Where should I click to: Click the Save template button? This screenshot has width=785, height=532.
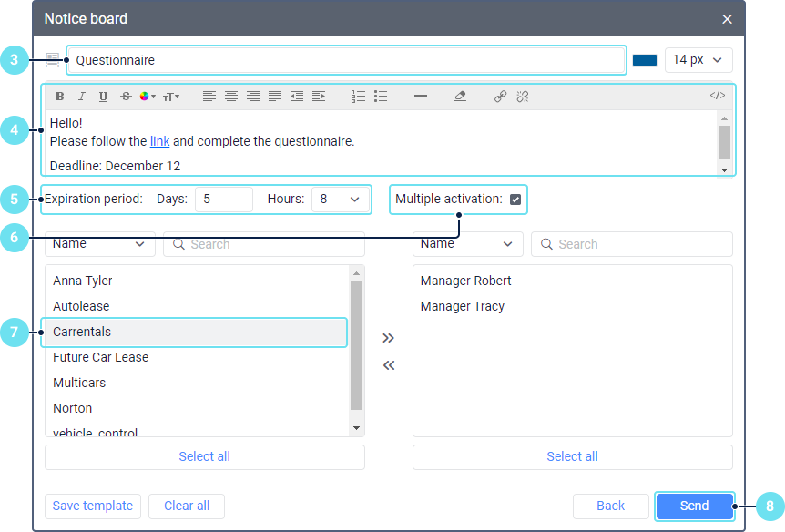pos(93,506)
